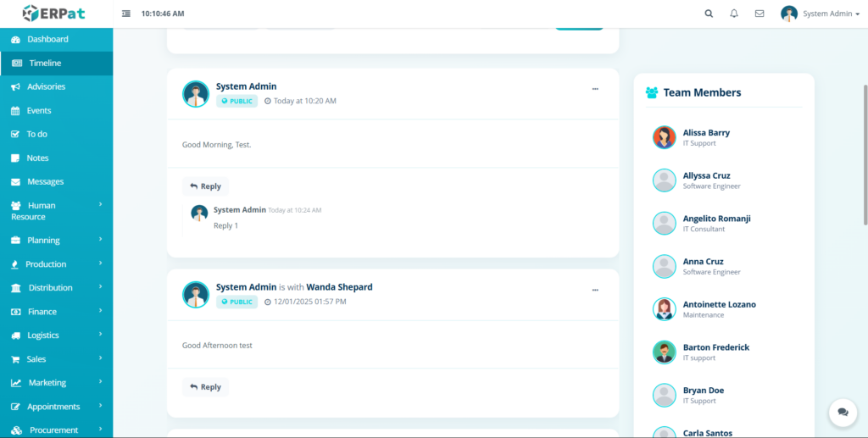Image resolution: width=868 pixels, height=438 pixels.
Task: Expand the Human Resource sidebar menu
Action: tap(56, 211)
